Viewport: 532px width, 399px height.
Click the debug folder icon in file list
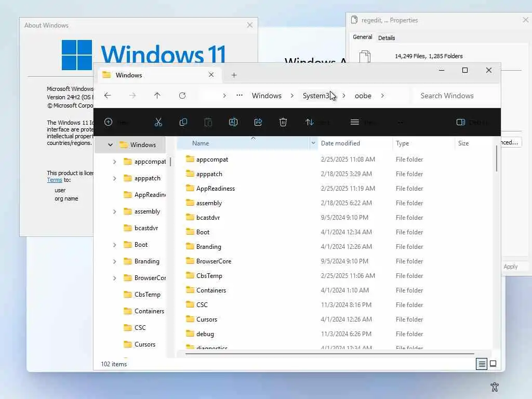pyautogui.click(x=190, y=334)
